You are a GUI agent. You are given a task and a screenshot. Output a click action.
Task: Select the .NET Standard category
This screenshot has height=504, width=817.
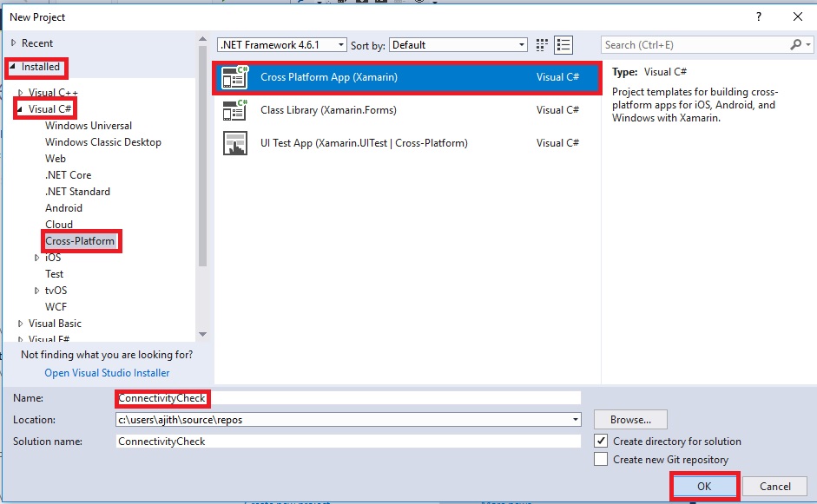[77, 192]
